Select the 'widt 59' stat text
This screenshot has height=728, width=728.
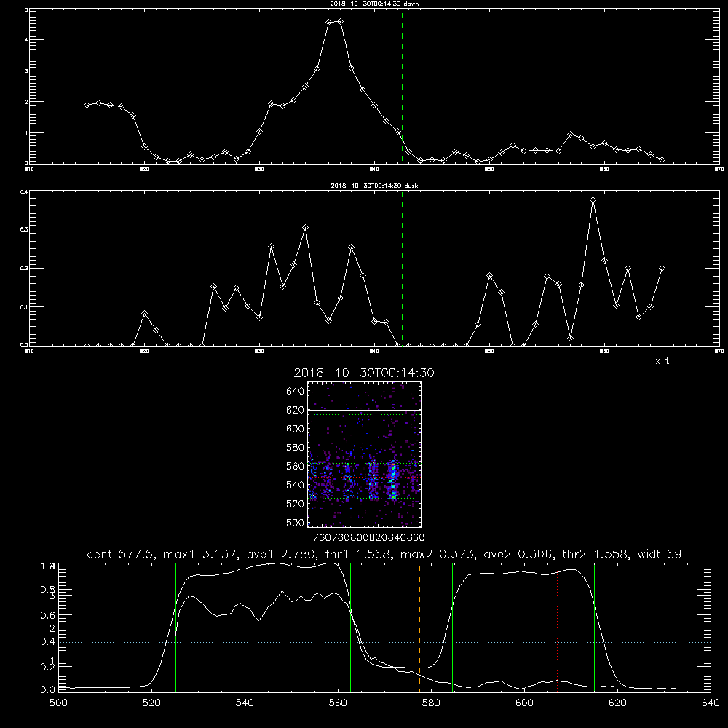[x=660, y=554]
